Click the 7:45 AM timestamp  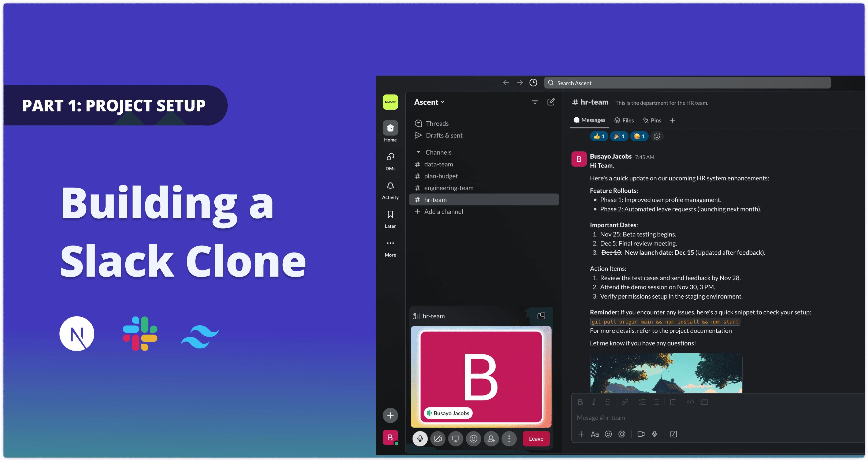click(x=645, y=157)
